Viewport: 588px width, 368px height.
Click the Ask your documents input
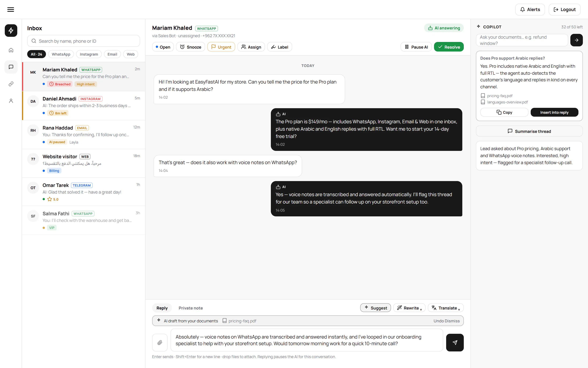pos(522,40)
